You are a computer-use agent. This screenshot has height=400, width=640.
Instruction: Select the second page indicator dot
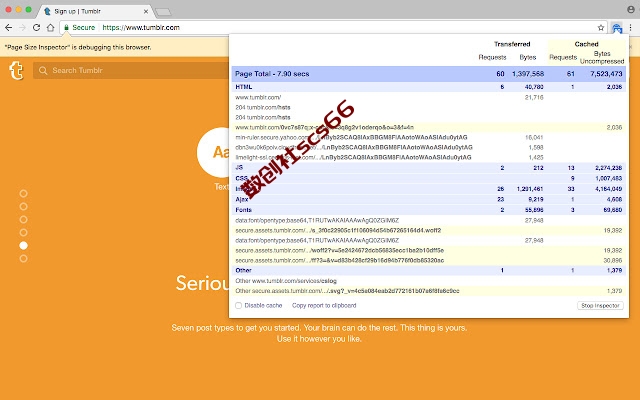(x=24, y=207)
